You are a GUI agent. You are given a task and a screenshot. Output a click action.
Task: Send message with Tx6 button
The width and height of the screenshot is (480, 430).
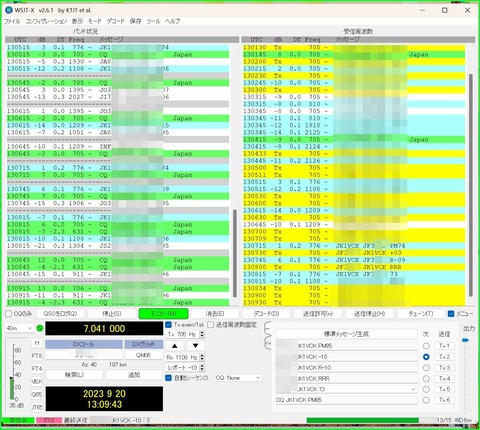[444, 400]
